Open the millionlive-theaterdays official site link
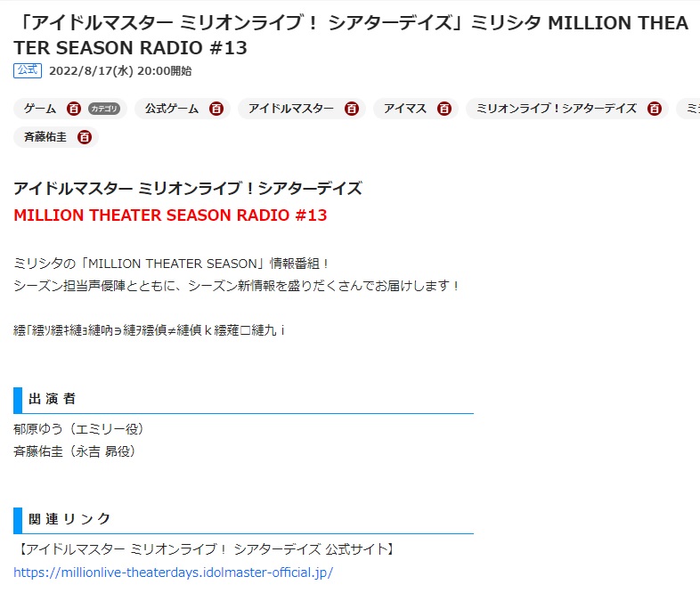 point(173,573)
